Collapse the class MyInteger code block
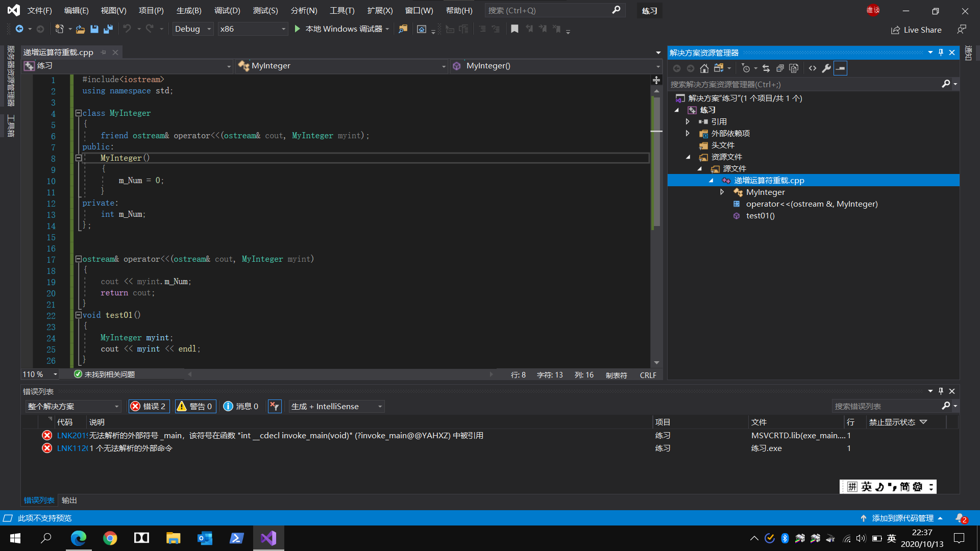This screenshot has height=551, width=980. point(79,113)
